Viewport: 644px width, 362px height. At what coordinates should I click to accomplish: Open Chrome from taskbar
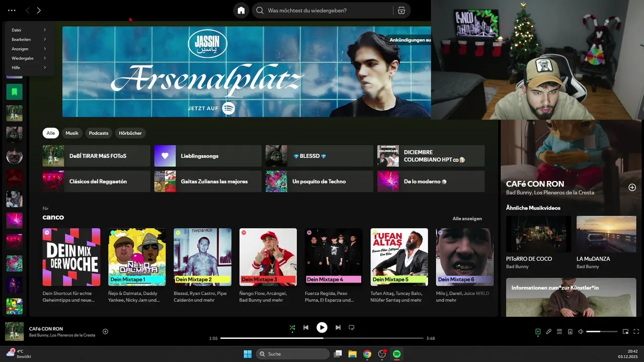[367, 354]
